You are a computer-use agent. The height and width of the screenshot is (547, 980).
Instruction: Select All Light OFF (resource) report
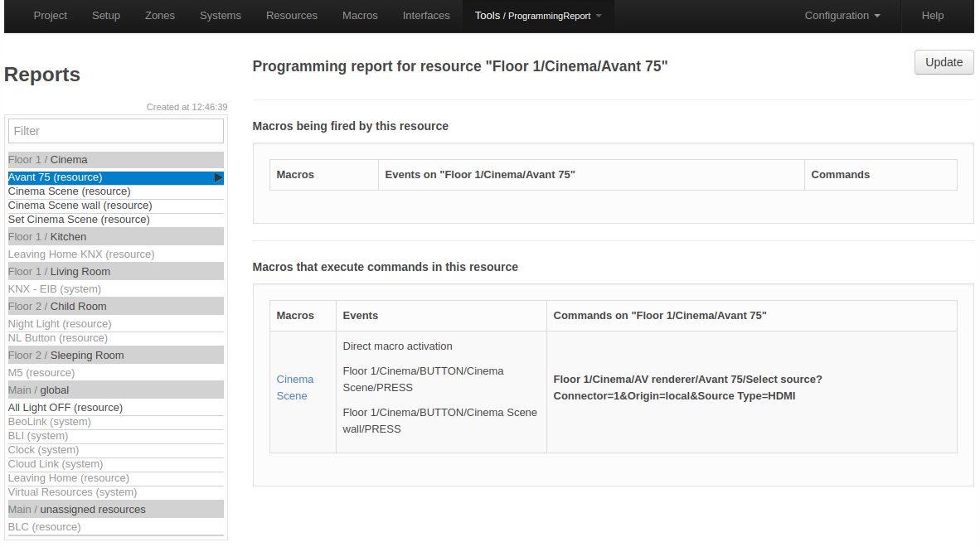click(115, 408)
